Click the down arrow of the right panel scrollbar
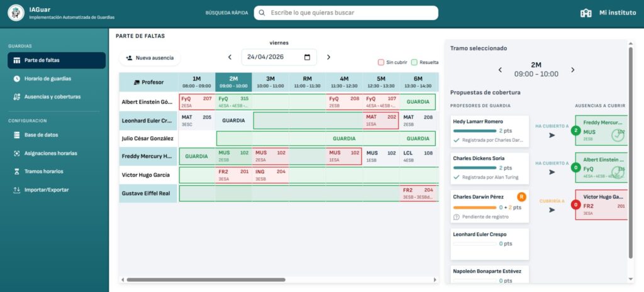The image size is (644, 292). (631, 279)
